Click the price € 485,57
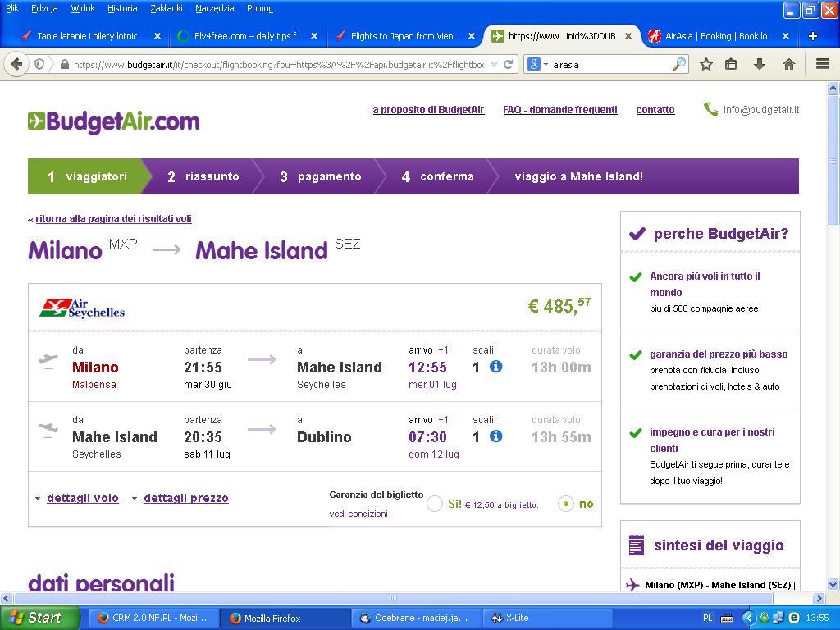This screenshot has width=840, height=630. click(559, 306)
